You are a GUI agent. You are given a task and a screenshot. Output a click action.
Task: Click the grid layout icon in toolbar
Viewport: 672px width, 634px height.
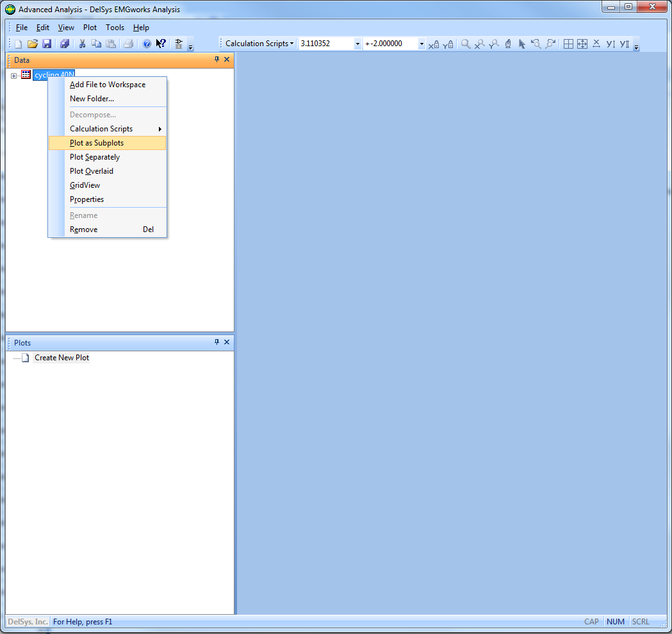point(568,44)
